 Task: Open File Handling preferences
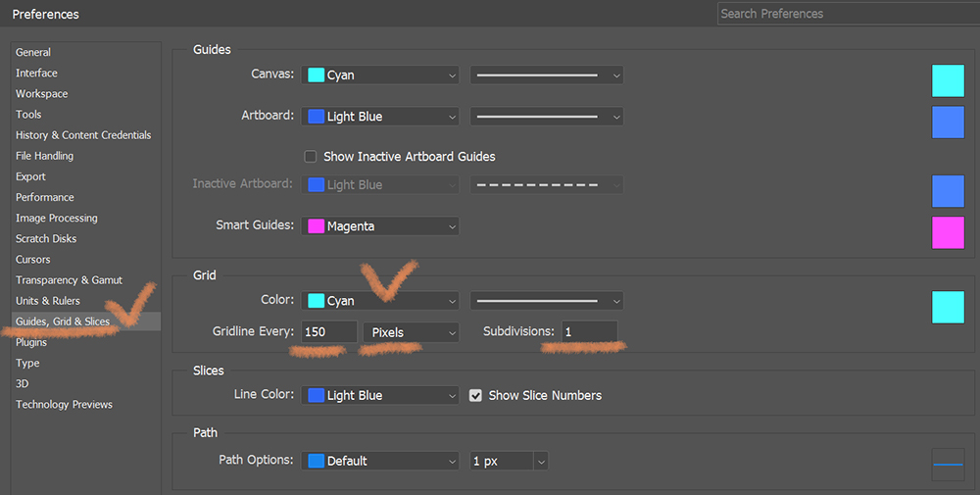coord(44,156)
